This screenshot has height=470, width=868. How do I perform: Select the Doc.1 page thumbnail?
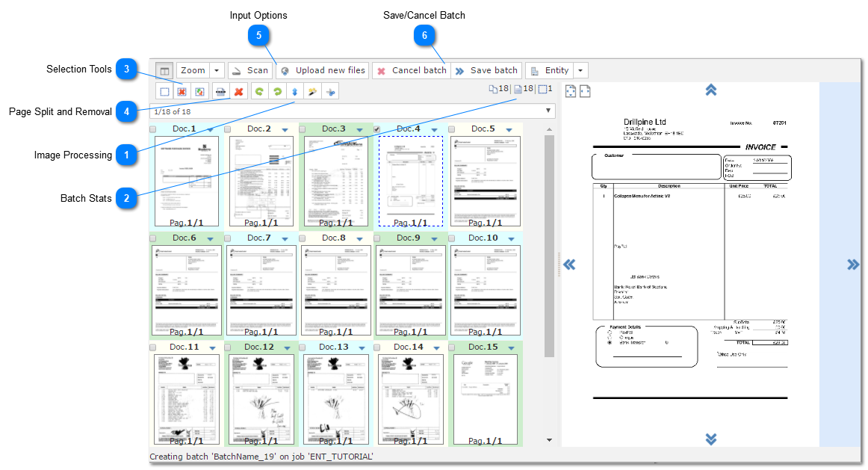tap(187, 181)
